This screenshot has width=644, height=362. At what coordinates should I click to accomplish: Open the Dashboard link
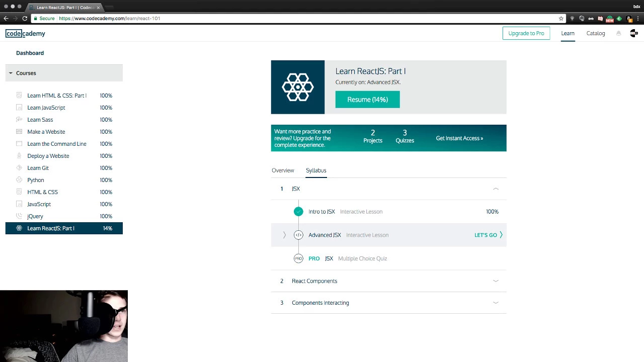30,53
